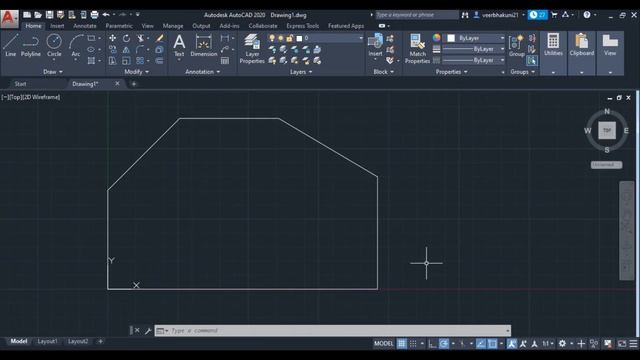Open annotation scale 1:1 dropdown
This screenshot has width=640, height=360.
548,344
